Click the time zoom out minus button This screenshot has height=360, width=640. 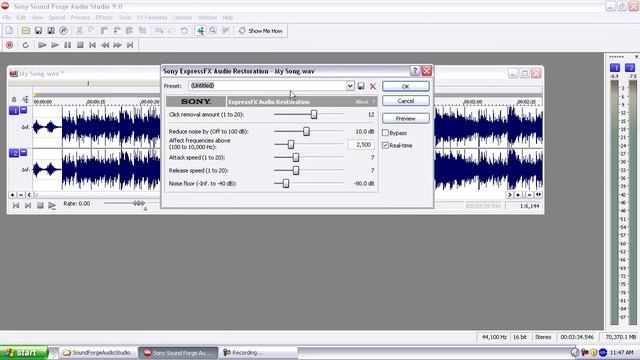529,195
